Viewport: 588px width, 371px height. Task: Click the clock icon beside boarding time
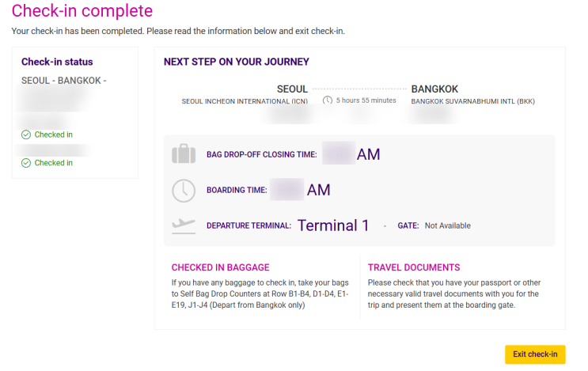(184, 190)
